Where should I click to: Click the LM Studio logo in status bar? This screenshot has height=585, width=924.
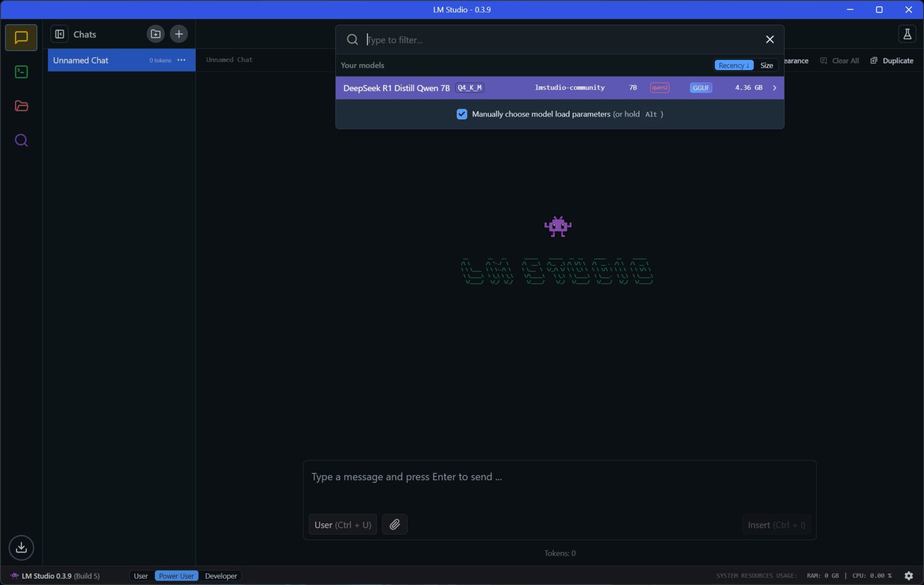(14, 576)
